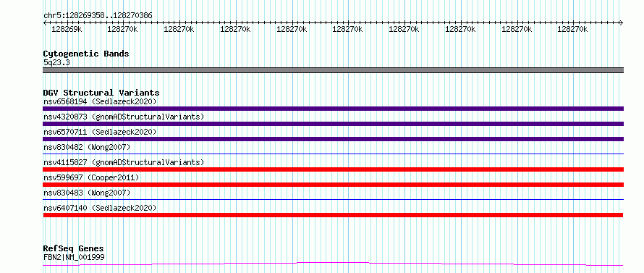Click the red bar under nsv6407140

(x=333, y=215)
